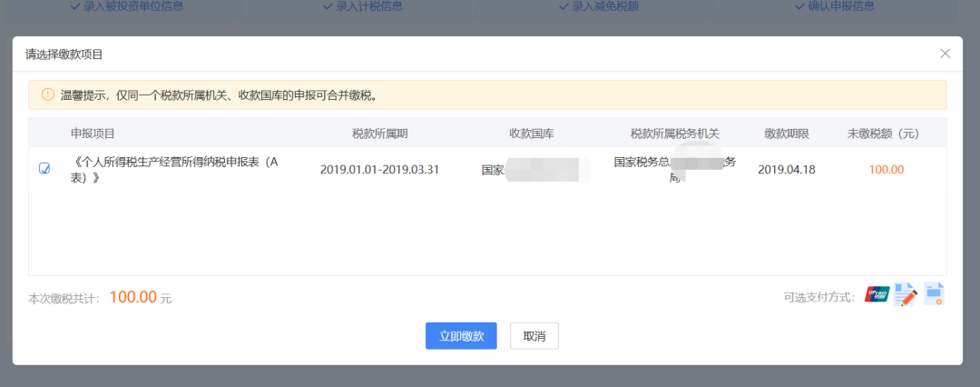The image size is (980, 387).
Task: Click the orange 100.00 unpaid amount in row
Action: (x=886, y=170)
